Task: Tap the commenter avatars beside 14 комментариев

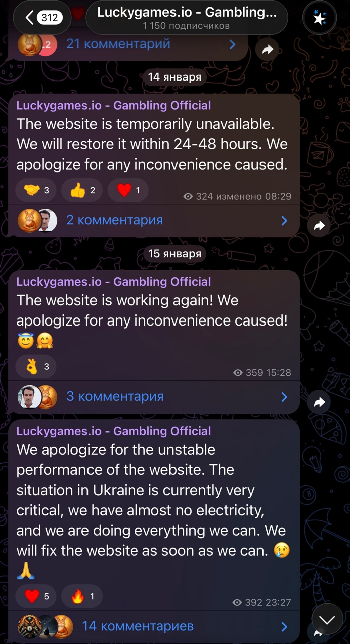Action: point(45,626)
